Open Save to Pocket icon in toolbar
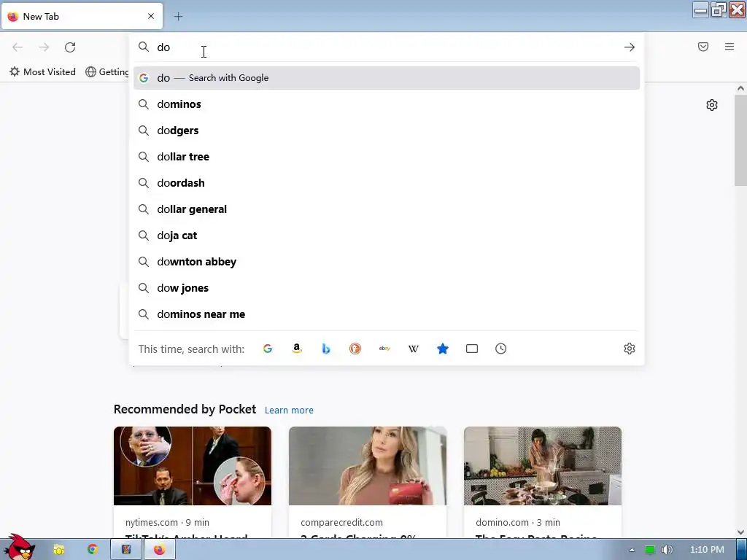Viewport: 747px width, 560px height. pyautogui.click(x=703, y=47)
